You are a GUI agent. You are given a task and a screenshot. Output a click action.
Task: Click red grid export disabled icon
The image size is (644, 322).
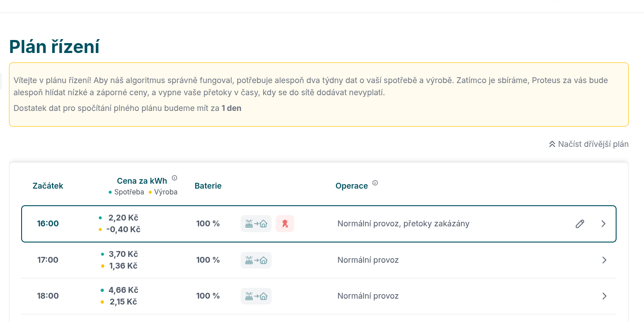tap(285, 224)
